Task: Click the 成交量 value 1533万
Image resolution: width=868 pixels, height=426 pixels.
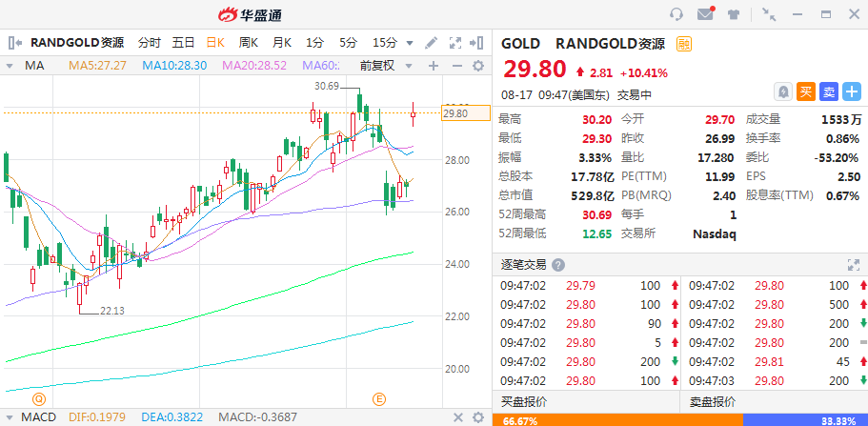Action: point(841,119)
